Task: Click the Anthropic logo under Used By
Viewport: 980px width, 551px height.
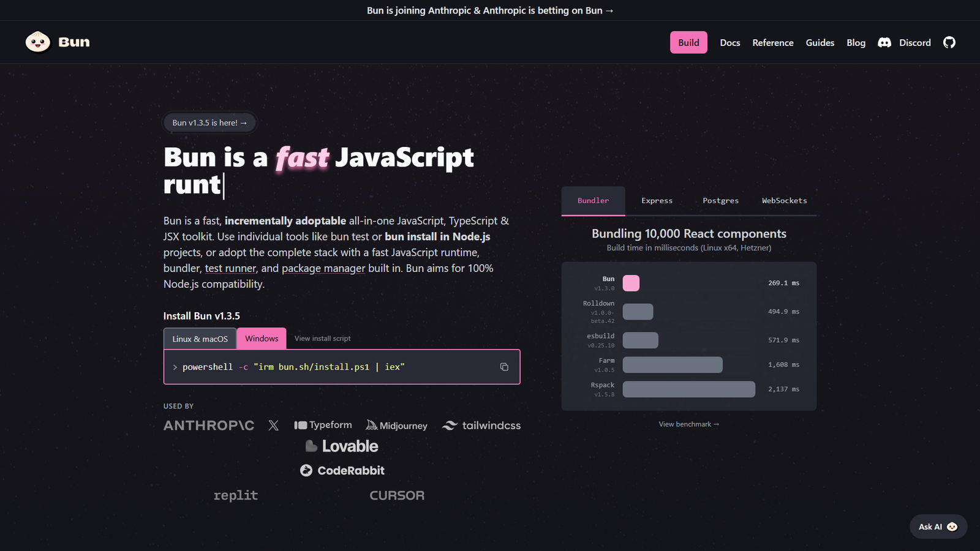Action: pyautogui.click(x=209, y=425)
